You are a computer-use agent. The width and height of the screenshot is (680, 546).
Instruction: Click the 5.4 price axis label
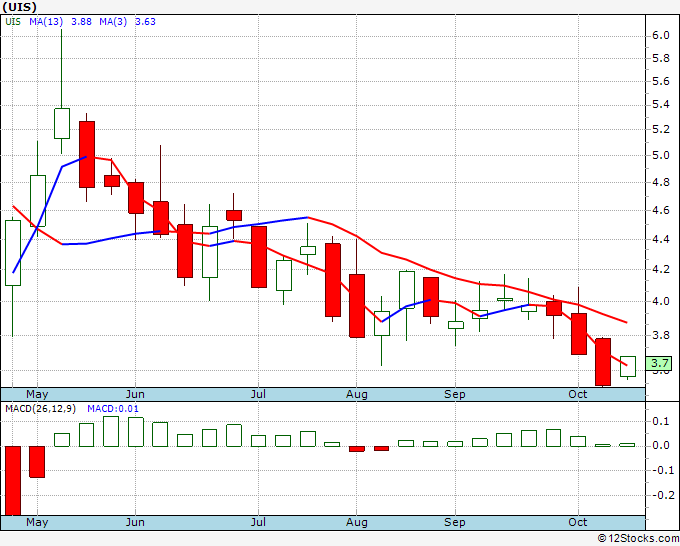coord(660,105)
